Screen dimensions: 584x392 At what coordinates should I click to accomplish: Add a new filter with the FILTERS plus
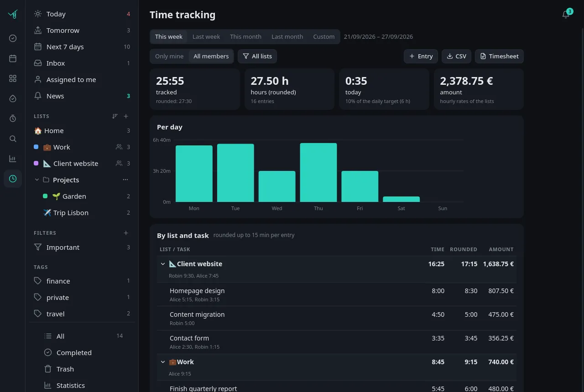[126, 233]
